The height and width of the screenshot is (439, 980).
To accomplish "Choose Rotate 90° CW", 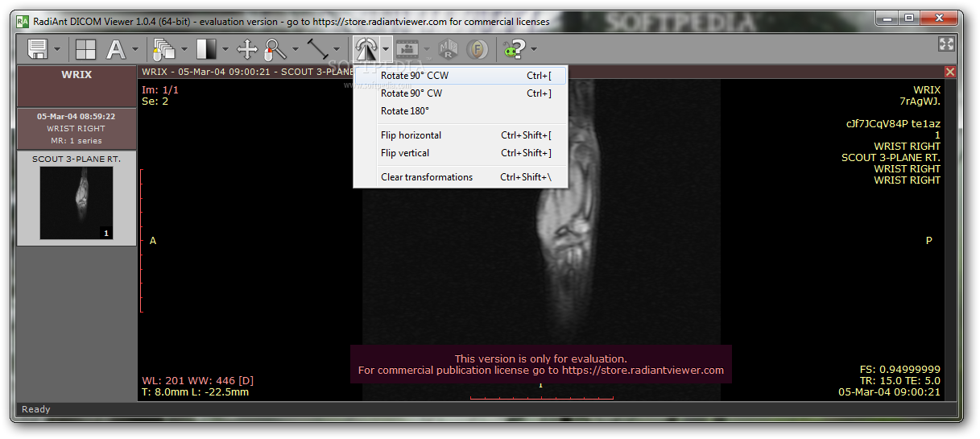I will [461, 93].
